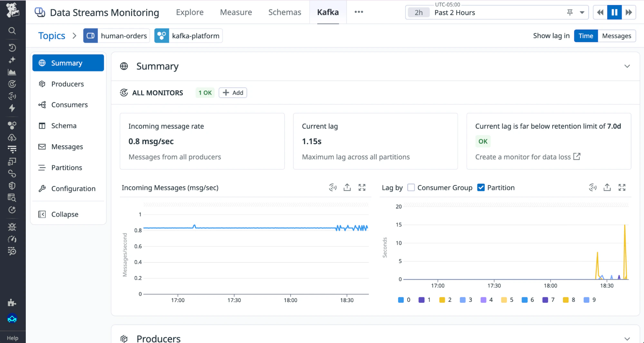The image size is (644, 343).
Task: Collapse the Summary section chevron
Action: (627, 66)
